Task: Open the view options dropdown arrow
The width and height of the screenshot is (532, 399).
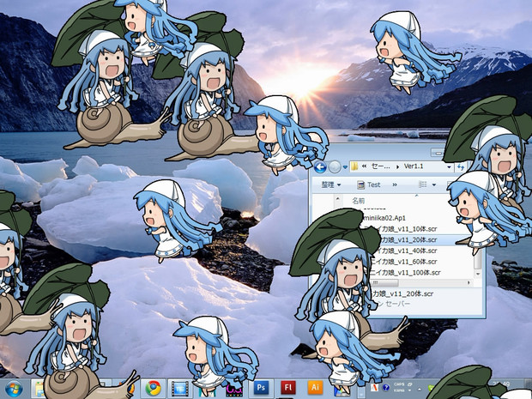Action: [434, 184]
